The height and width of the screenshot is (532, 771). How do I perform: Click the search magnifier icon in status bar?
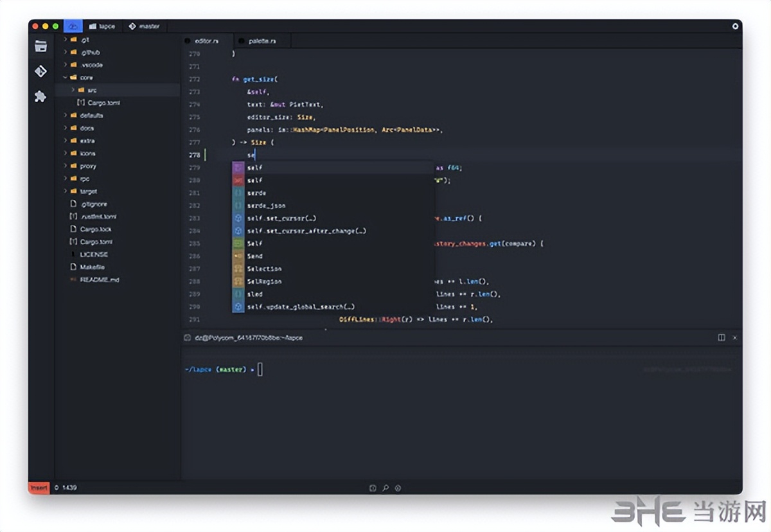tap(385, 488)
